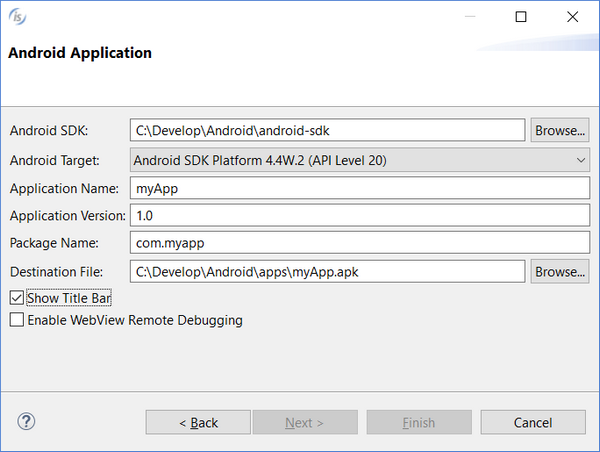Go to previous page with Back button

198,423
